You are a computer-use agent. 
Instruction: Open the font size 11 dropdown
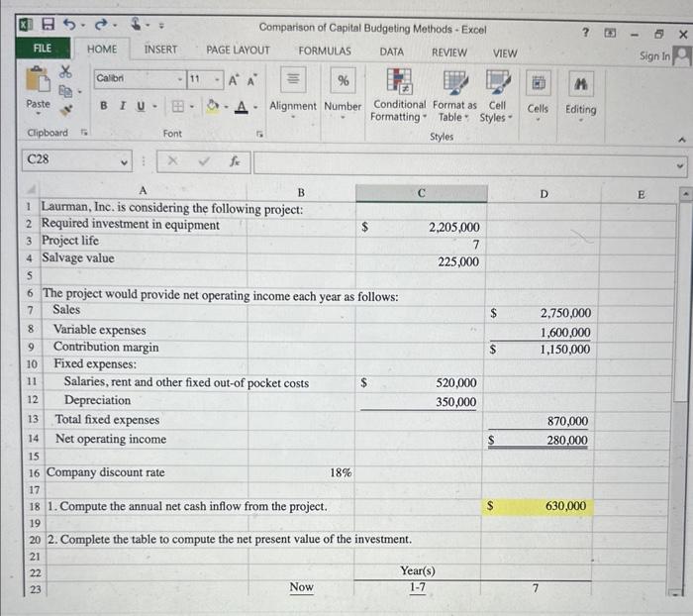point(217,80)
